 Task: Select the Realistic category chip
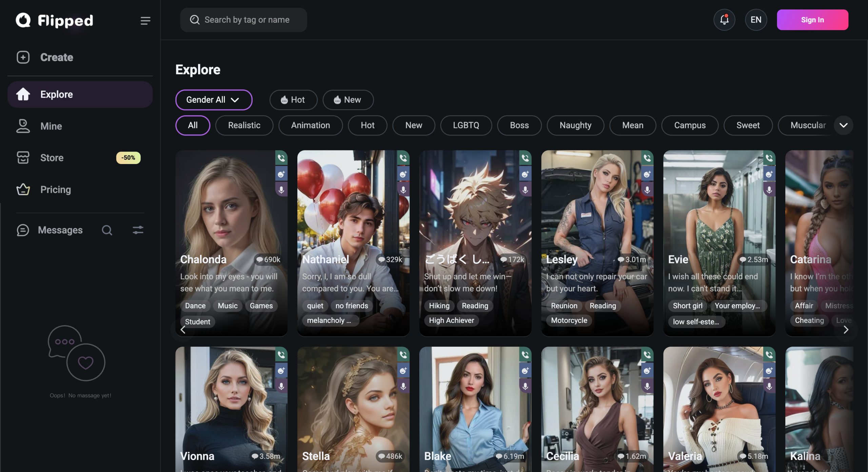point(244,125)
